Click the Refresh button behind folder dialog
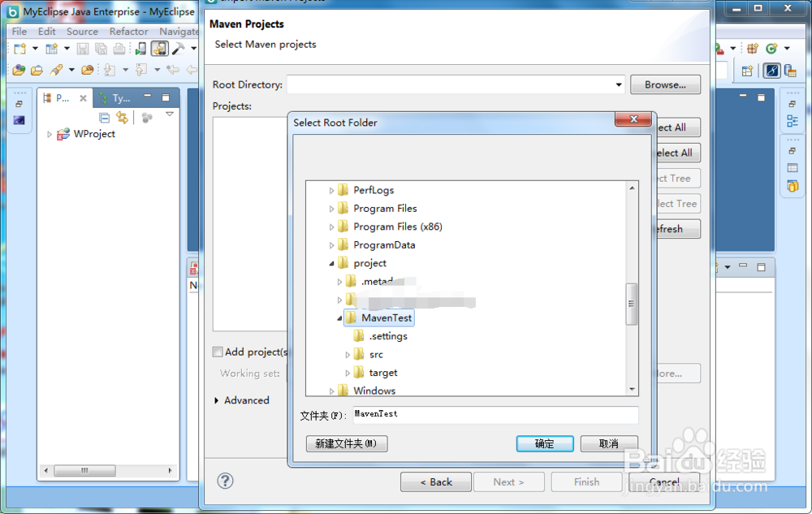 pos(677,229)
